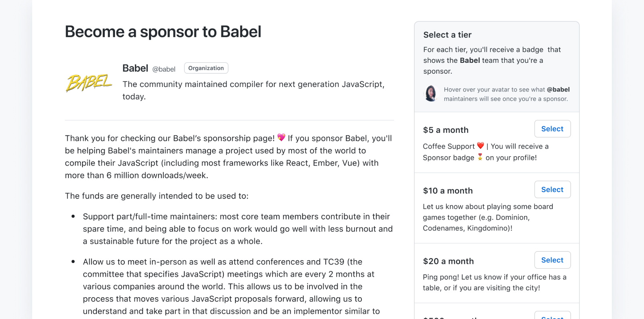
Task: Click the sparkling heart emoji after sponsorship page
Action: 281,137
